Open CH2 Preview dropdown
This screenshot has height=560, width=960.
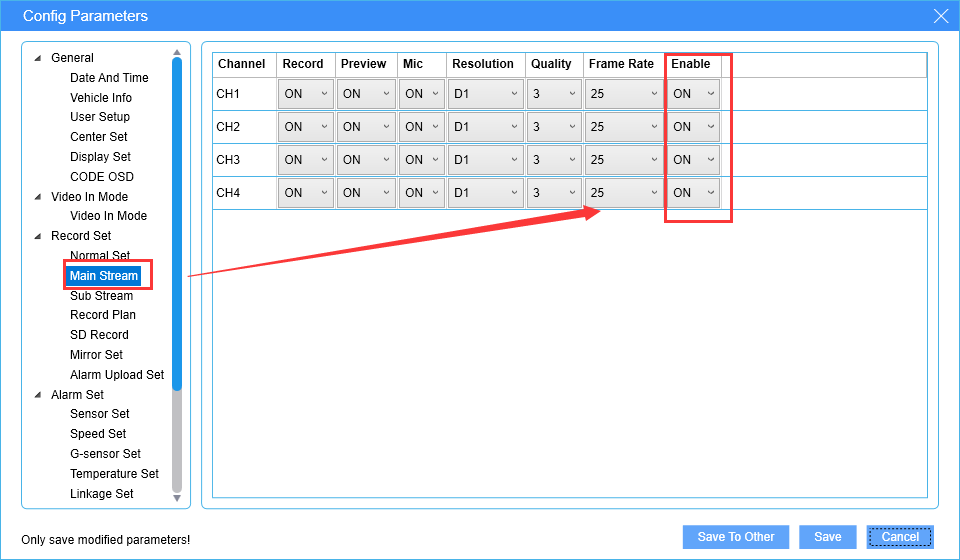[366, 127]
